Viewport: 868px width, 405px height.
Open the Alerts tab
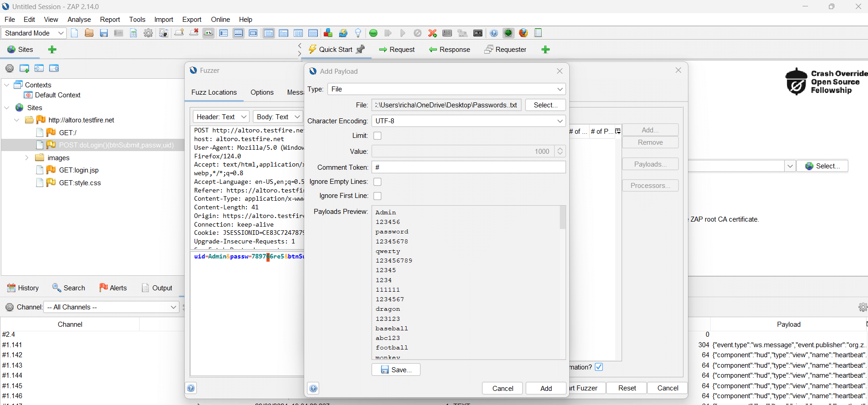pos(113,288)
